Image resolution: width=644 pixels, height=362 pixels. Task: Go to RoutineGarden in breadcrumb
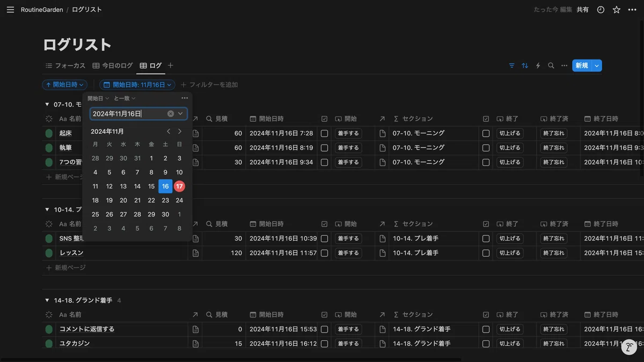[42, 10]
